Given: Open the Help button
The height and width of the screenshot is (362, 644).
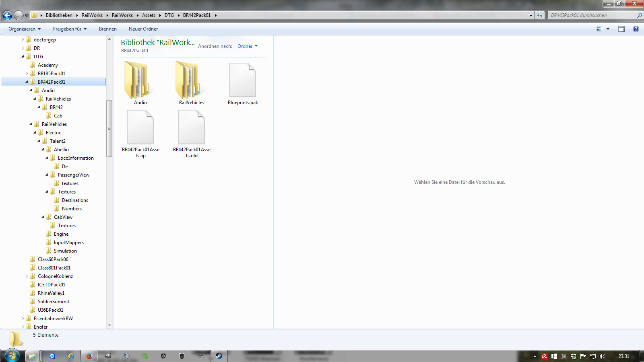Looking at the screenshot, I should point(636,29).
